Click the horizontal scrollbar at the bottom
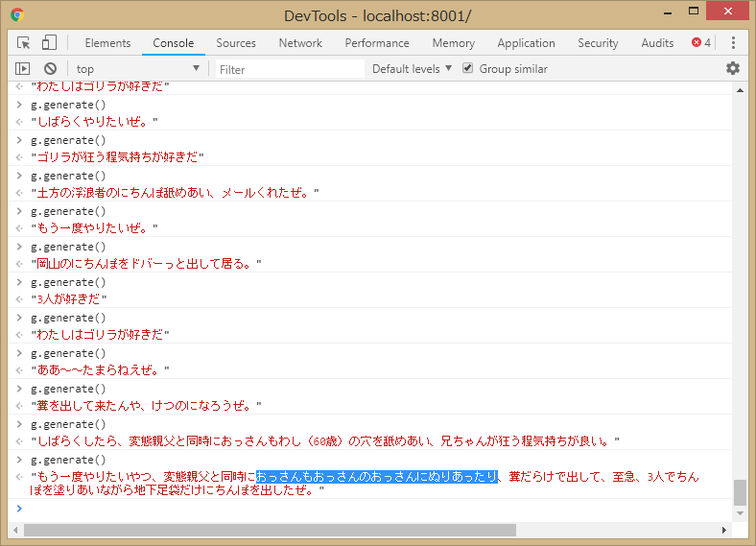 [x=269, y=530]
